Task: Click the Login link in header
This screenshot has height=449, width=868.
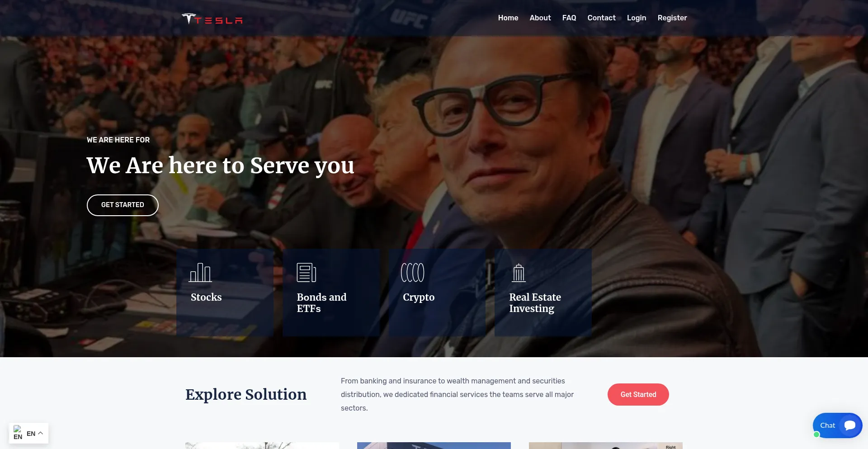Action: [637, 18]
